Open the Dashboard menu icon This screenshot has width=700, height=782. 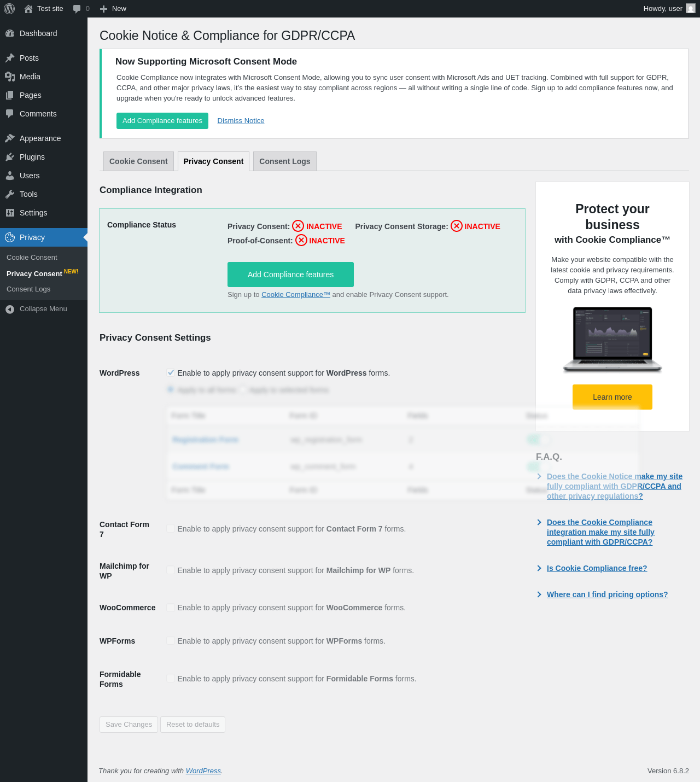click(x=10, y=33)
